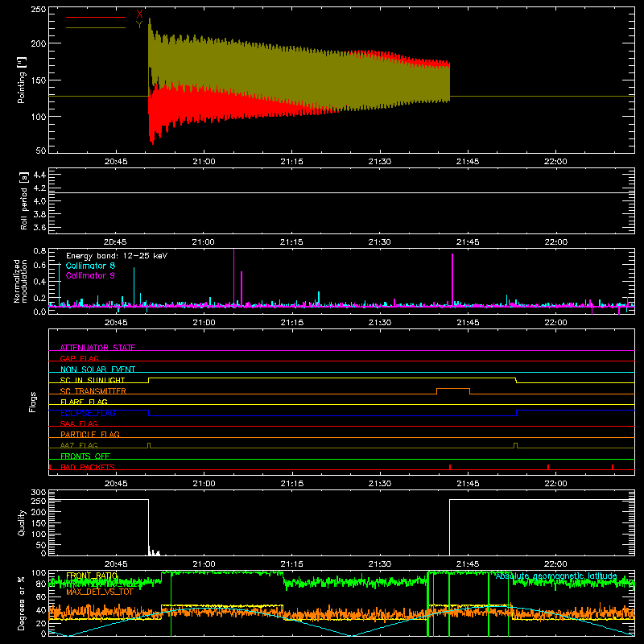Select the 'X' legend label
The width and height of the screenshot is (644, 644).
[139, 14]
